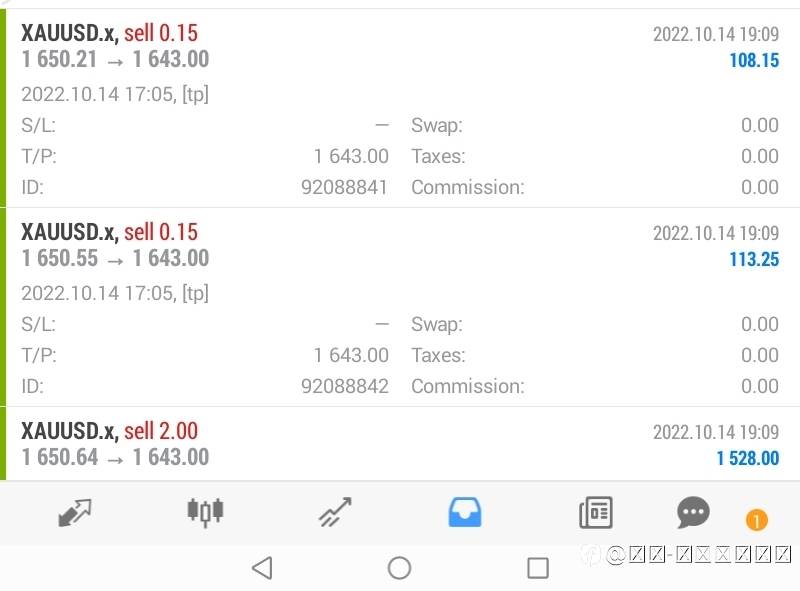800x591 pixels.
Task: Tap the Android home circle
Action: (x=399, y=568)
